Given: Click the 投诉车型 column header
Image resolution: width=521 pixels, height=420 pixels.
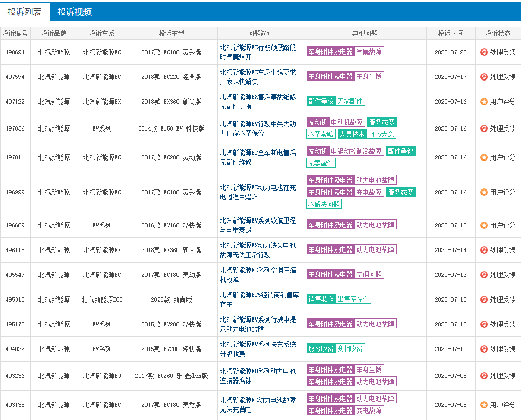Looking at the screenshot, I should pyautogui.click(x=171, y=33).
